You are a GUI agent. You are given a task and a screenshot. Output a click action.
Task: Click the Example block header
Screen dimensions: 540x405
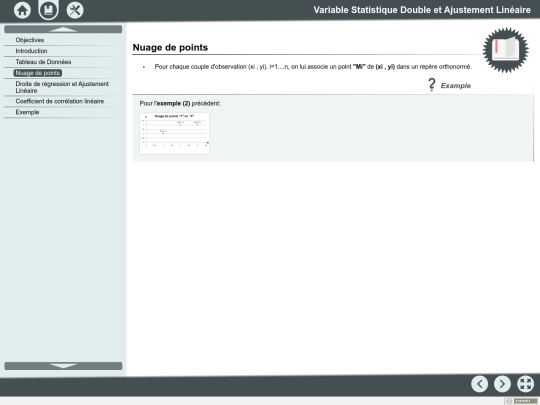(456, 86)
